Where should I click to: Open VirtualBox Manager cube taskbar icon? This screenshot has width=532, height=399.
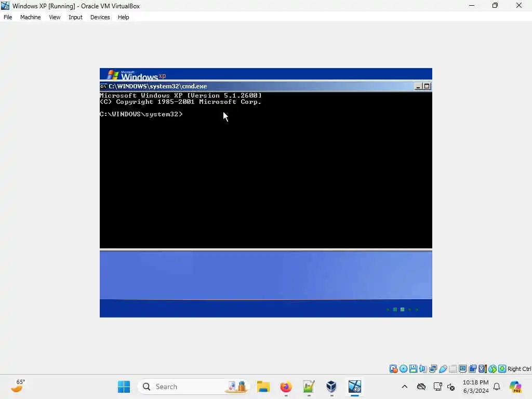[x=331, y=387]
